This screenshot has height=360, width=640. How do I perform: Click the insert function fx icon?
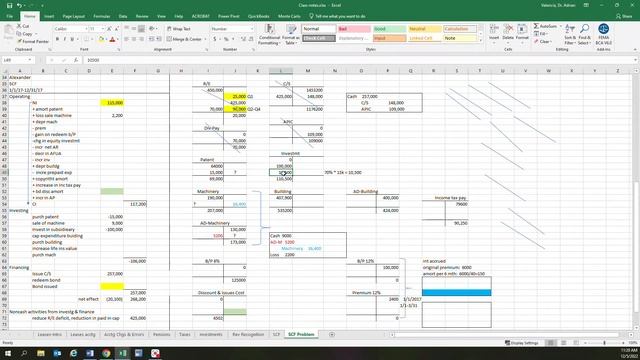click(x=76, y=60)
